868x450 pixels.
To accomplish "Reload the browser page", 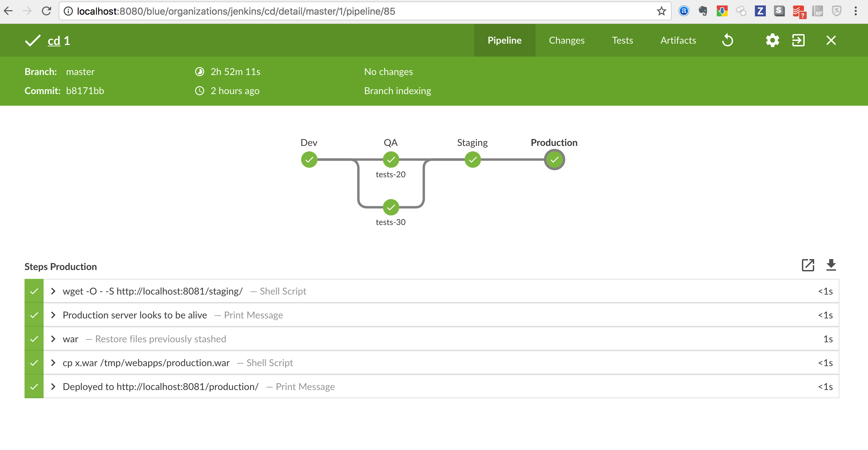I will (46, 11).
